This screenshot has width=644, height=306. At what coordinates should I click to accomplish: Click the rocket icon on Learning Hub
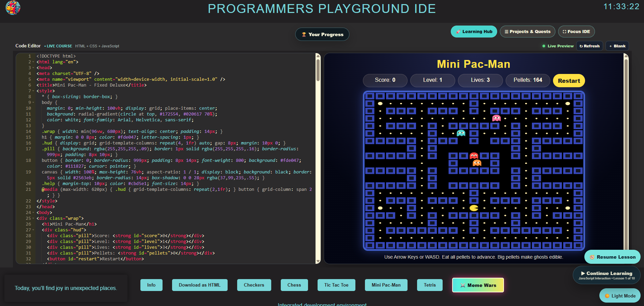[458, 32]
